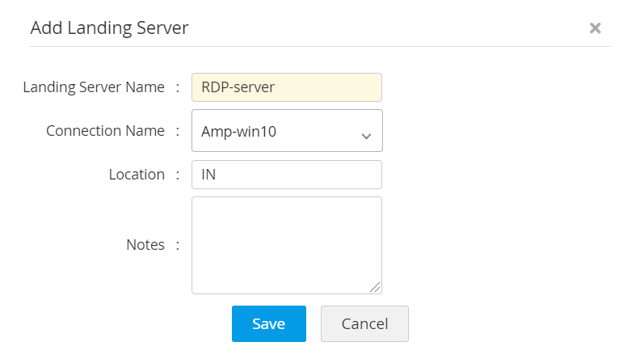Grab the Notes textarea resize handle
Screen dimensions: 644x363
click(375, 287)
